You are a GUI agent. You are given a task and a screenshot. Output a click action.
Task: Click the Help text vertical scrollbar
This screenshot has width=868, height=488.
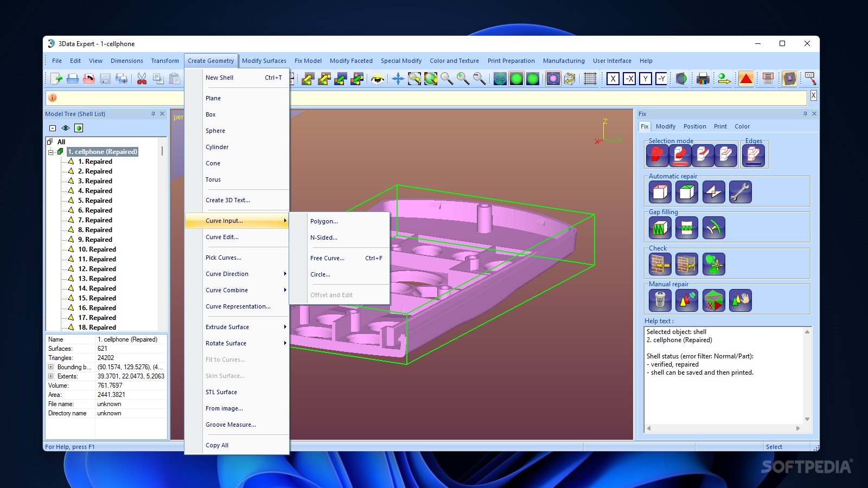[x=807, y=375]
